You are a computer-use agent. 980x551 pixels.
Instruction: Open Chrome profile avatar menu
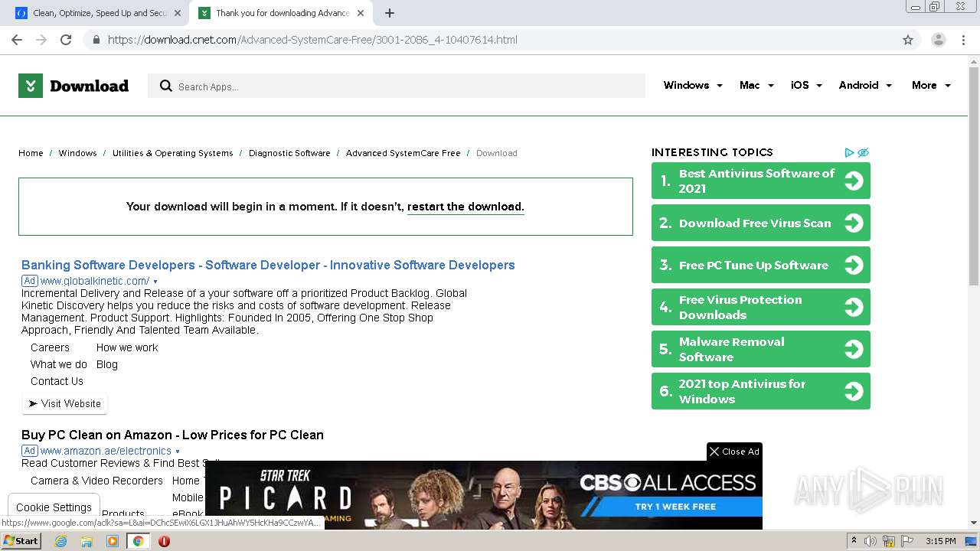click(x=938, y=40)
